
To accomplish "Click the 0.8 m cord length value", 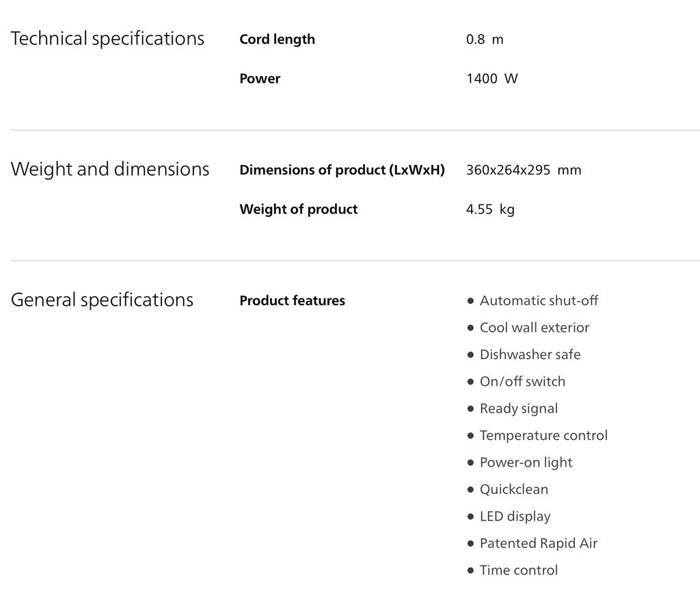I will point(484,40).
